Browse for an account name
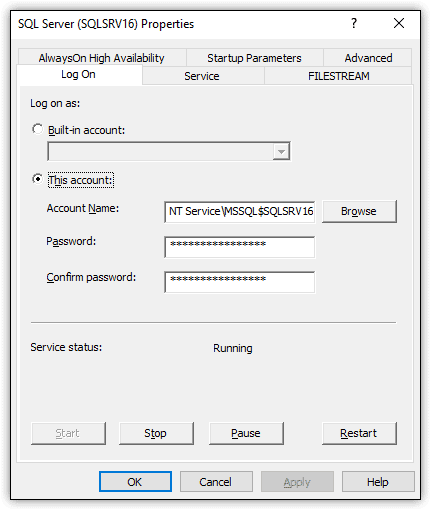 pyautogui.click(x=359, y=211)
